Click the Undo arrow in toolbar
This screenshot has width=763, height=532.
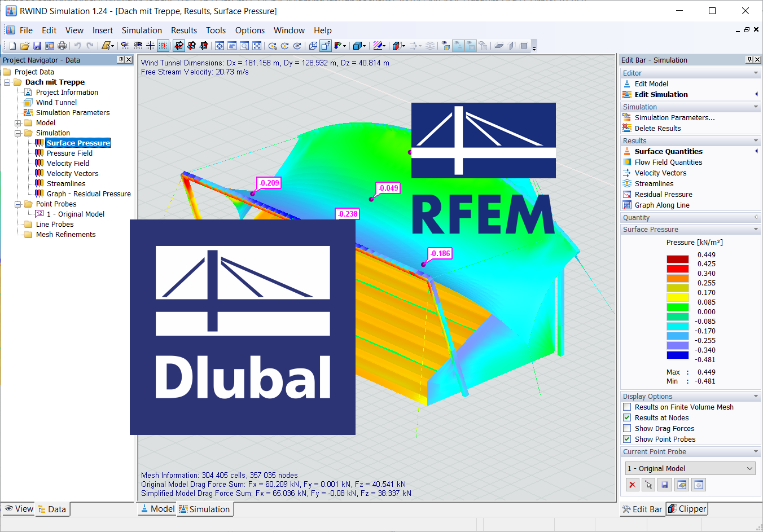tap(78, 46)
